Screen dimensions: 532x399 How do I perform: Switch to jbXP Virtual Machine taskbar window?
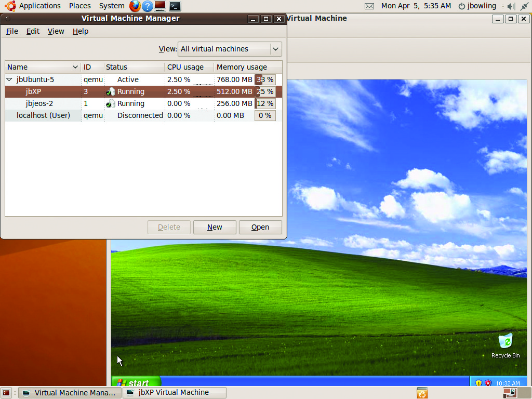175,393
